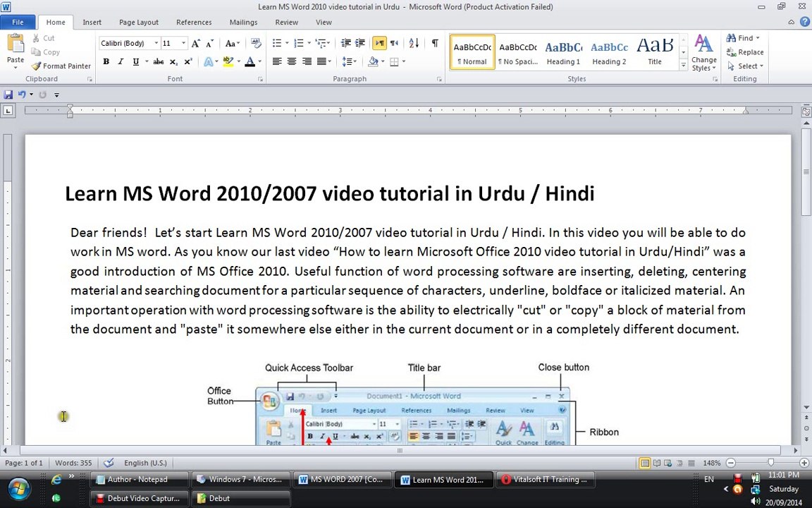Open the font name dropdown
Viewport: 812px width, 508px height.
pos(156,43)
